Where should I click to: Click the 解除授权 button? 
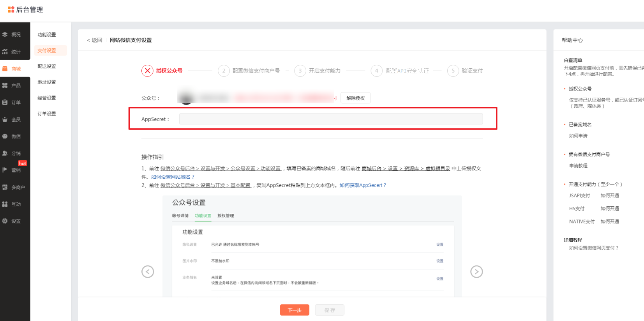(355, 98)
